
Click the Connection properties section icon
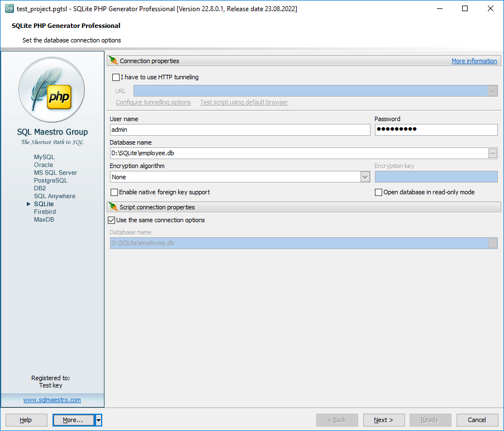click(x=113, y=61)
